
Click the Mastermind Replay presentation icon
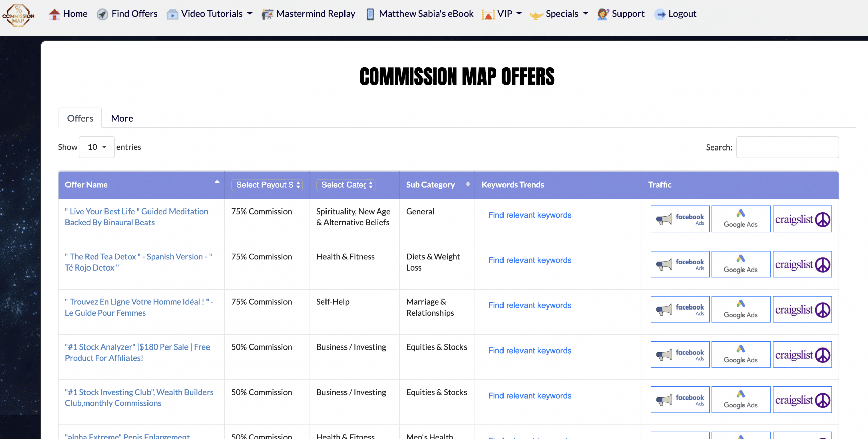[x=267, y=14]
